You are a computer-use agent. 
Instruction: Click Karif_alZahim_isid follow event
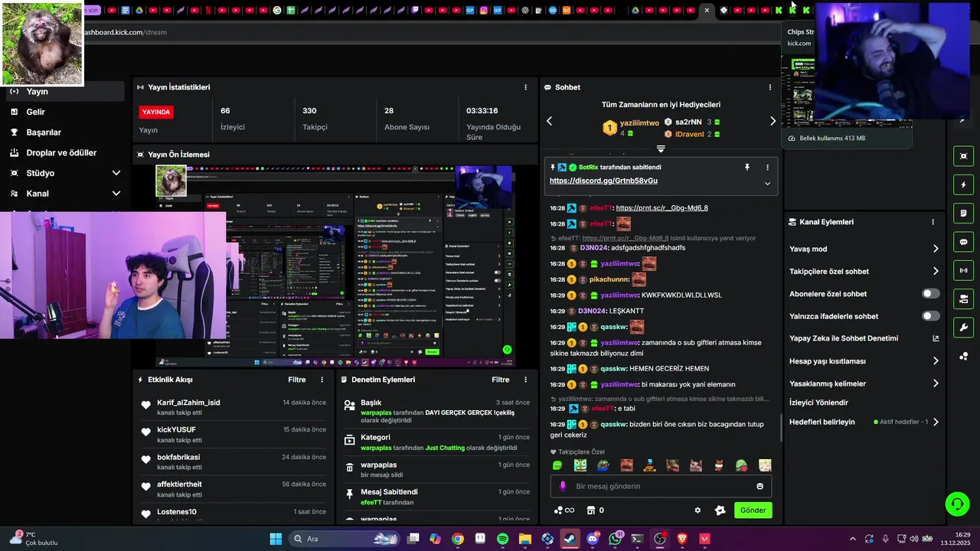234,407
